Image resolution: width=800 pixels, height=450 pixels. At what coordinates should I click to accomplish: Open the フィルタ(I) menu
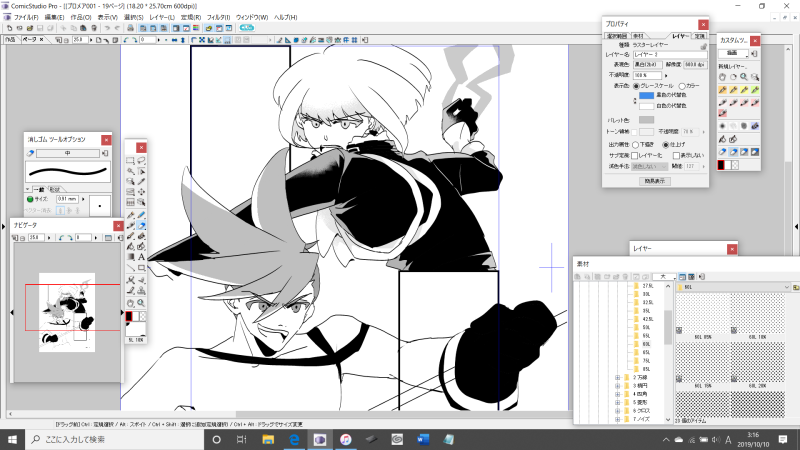(218, 17)
